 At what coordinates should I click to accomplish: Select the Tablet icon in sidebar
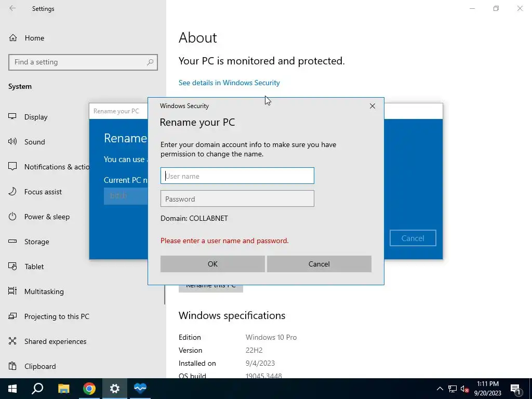click(12, 267)
